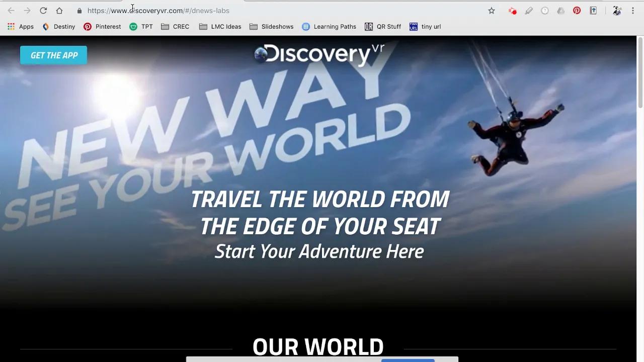This screenshot has width=644, height=362.
Task: Open the Destiny bookmark
Action: point(59,27)
